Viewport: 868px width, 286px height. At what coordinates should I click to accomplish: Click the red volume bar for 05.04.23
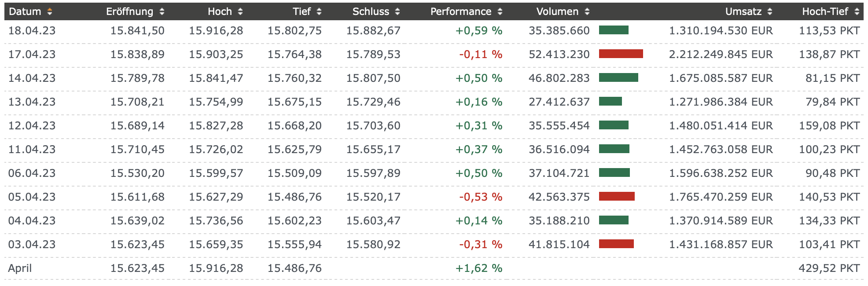point(617,197)
